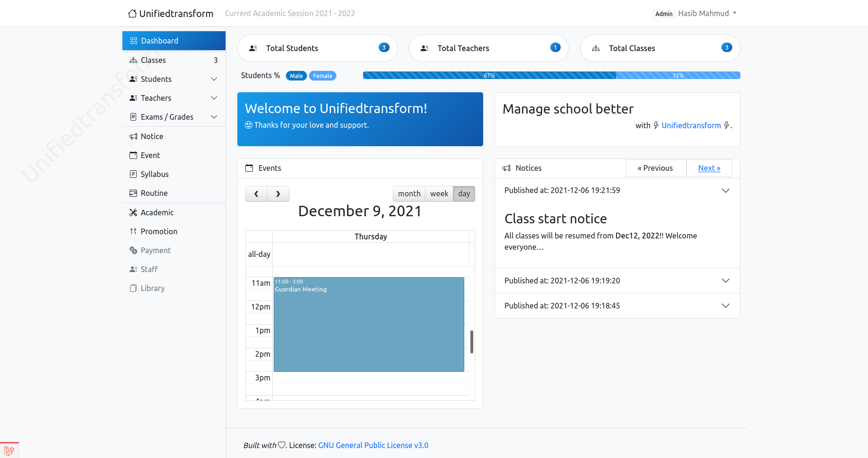Open the Guardian Meeting calendar event
The height and width of the screenshot is (458, 868).
pyautogui.click(x=369, y=324)
